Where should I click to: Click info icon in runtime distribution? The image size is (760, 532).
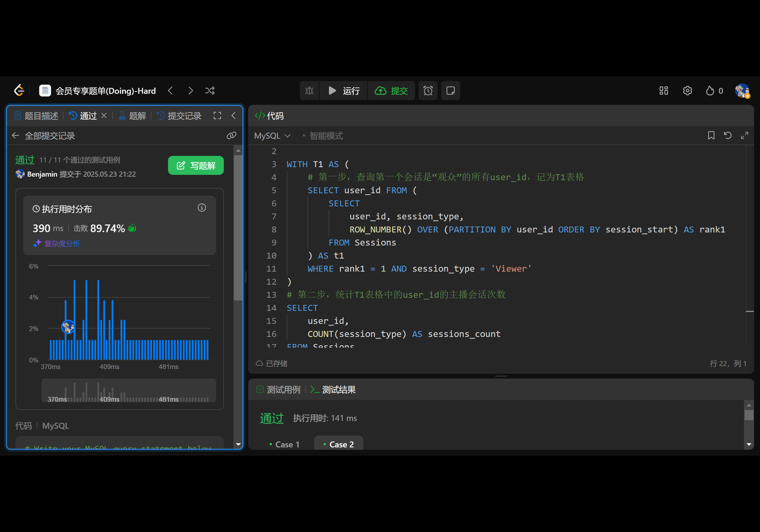(202, 208)
